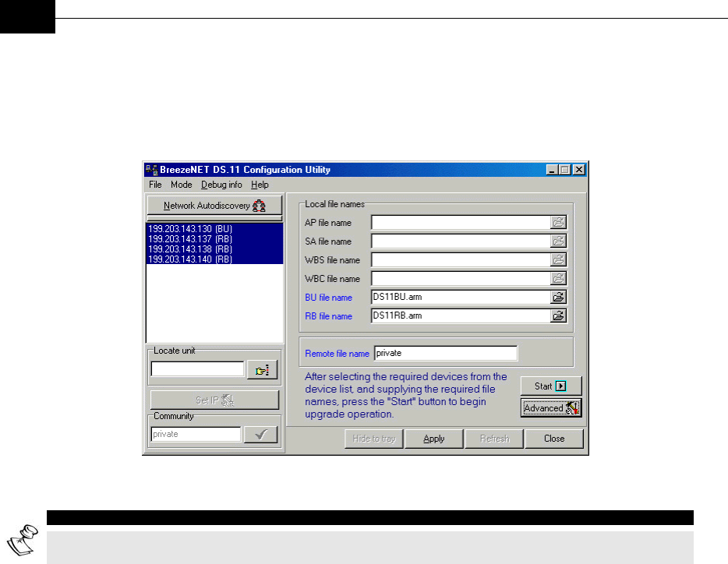Image resolution: width=728 pixels, height=564 pixels.
Task: Select device 199.203.143.138 (RB)
Action: click(x=214, y=249)
